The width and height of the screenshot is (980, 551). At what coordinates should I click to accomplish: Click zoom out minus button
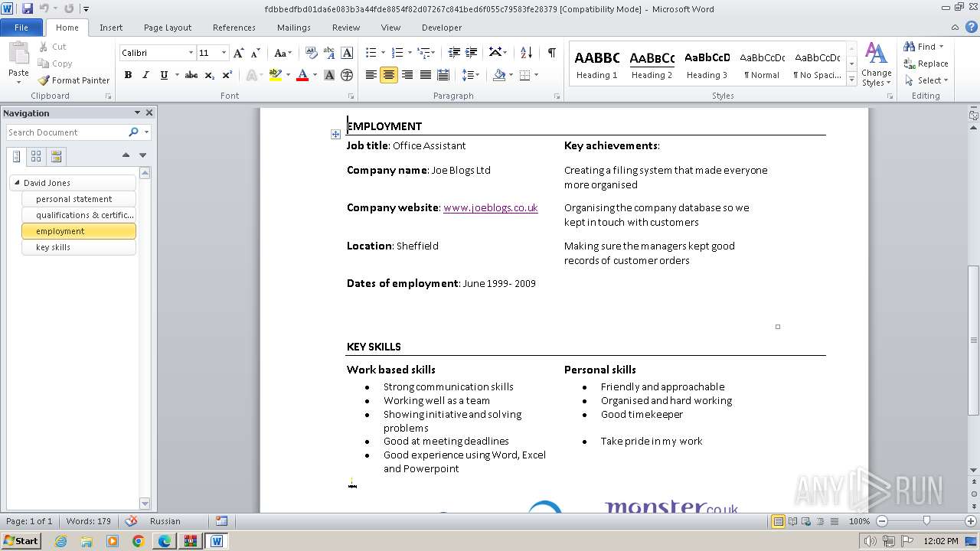point(881,521)
